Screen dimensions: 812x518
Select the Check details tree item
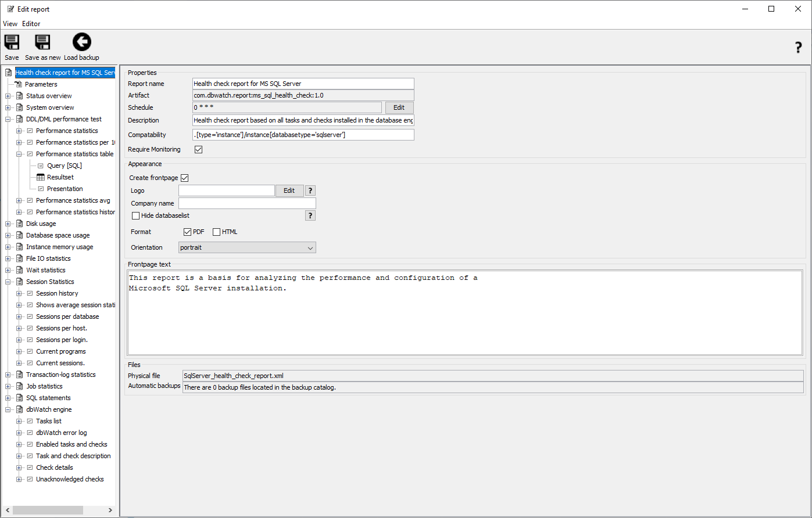(x=55, y=467)
